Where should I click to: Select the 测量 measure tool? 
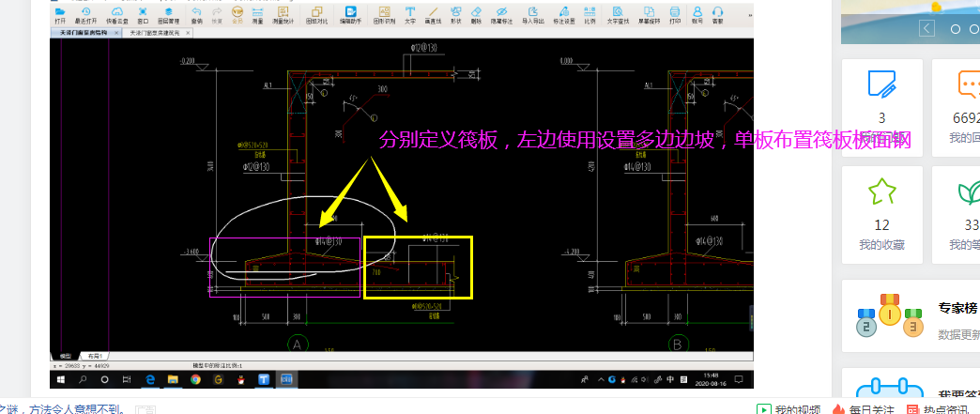click(257, 16)
